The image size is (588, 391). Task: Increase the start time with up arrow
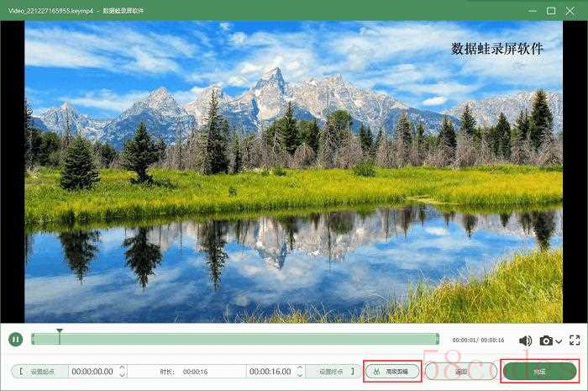(x=123, y=367)
